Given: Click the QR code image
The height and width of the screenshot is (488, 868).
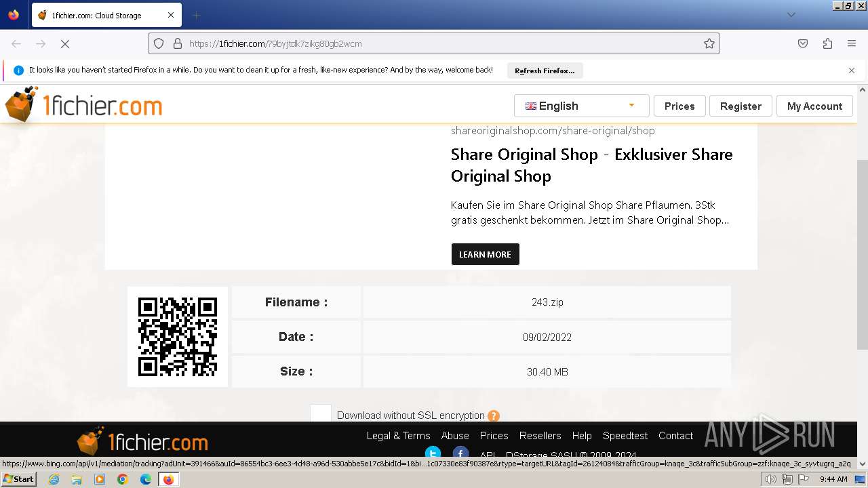Looking at the screenshot, I should click(x=178, y=337).
